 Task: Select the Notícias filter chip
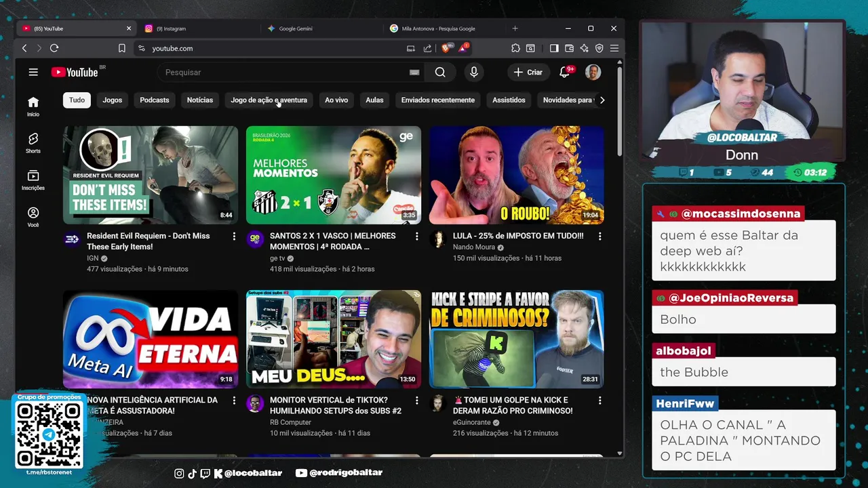(x=200, y=100)
